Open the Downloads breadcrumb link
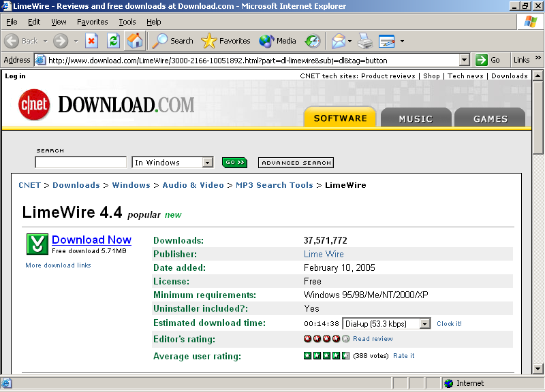This screenshot has width=545, height=392. click(76, 185)
